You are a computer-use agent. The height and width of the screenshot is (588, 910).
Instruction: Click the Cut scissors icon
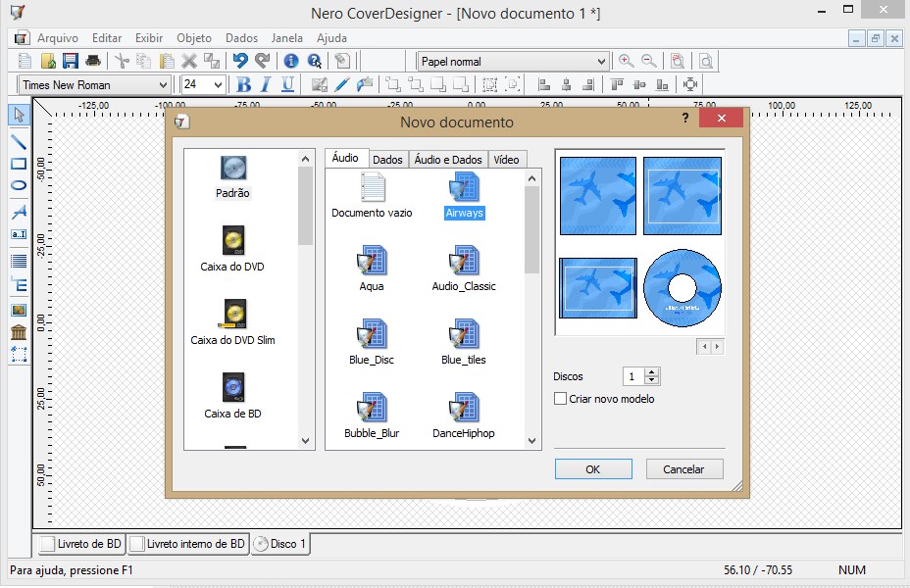point(122,61)
